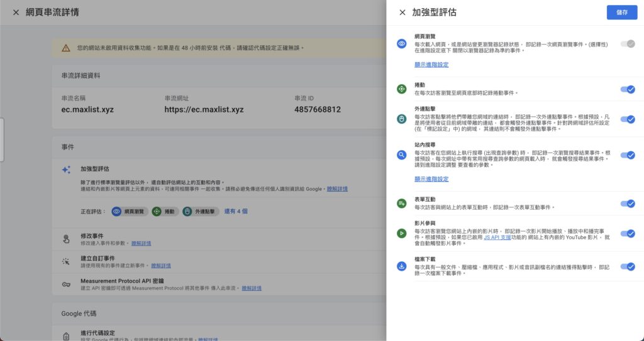
Task: Expand 顯示進階設定 under 網頁瀏覽
Action: pyautogui.click(x=431, y=65)
